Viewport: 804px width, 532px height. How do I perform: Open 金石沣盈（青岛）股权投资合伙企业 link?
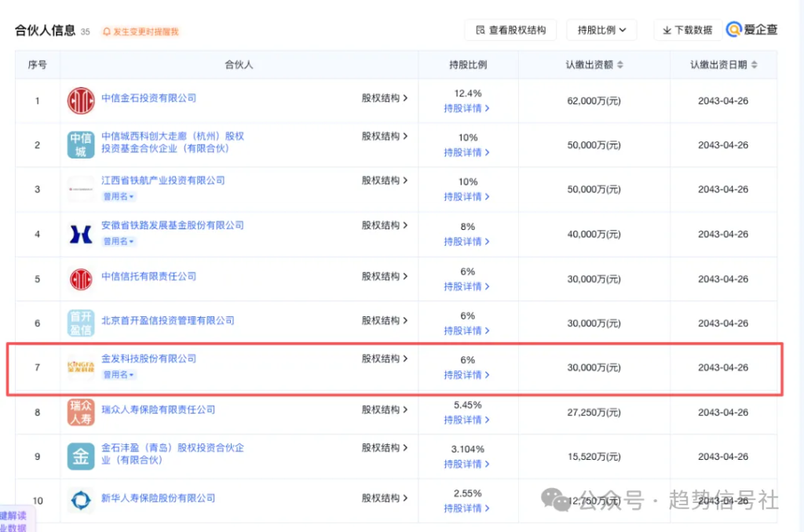click(172, 454)
